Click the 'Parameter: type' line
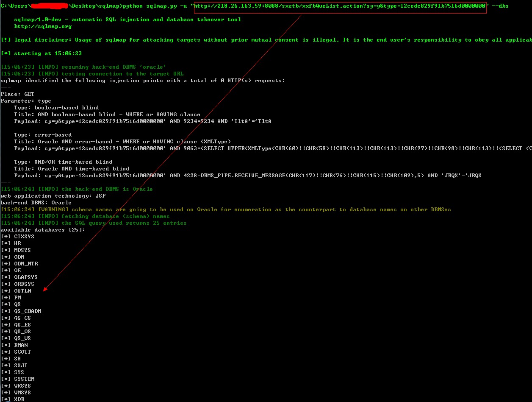Image resolution: width=532 pixels, height=402 pixels. coord(26,101)
